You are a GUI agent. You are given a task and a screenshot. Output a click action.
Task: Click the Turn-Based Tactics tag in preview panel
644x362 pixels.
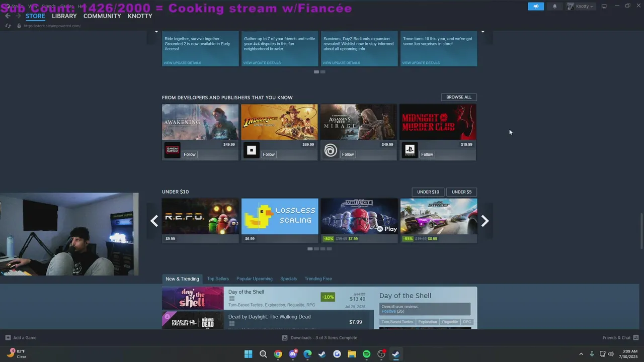pos(397,322)
